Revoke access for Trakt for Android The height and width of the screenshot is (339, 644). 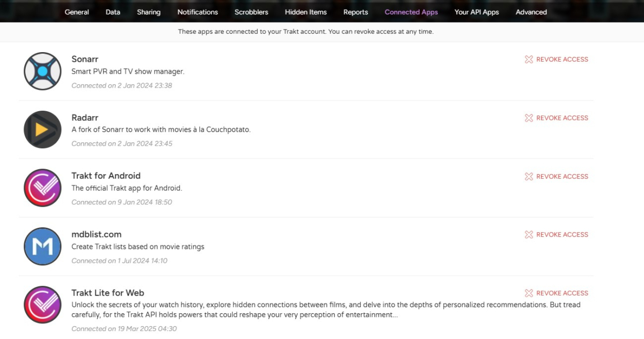557,177
